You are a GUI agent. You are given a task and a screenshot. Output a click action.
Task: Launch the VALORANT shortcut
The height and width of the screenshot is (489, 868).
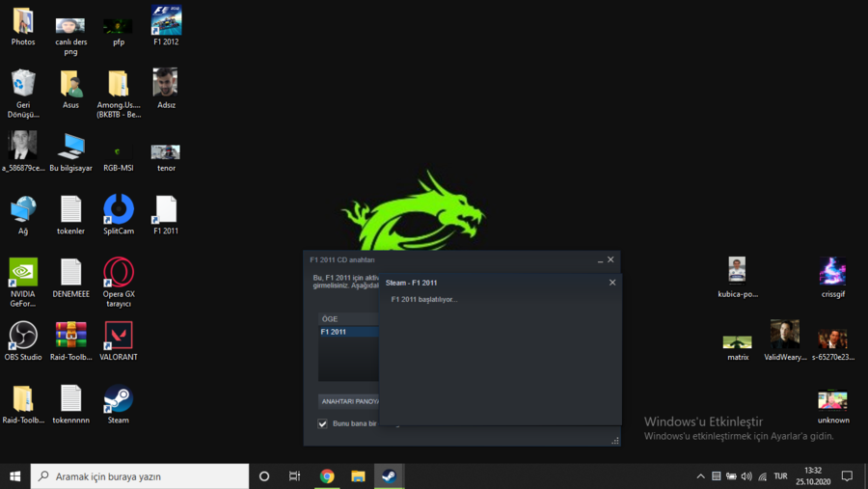[x=119, y=341]
